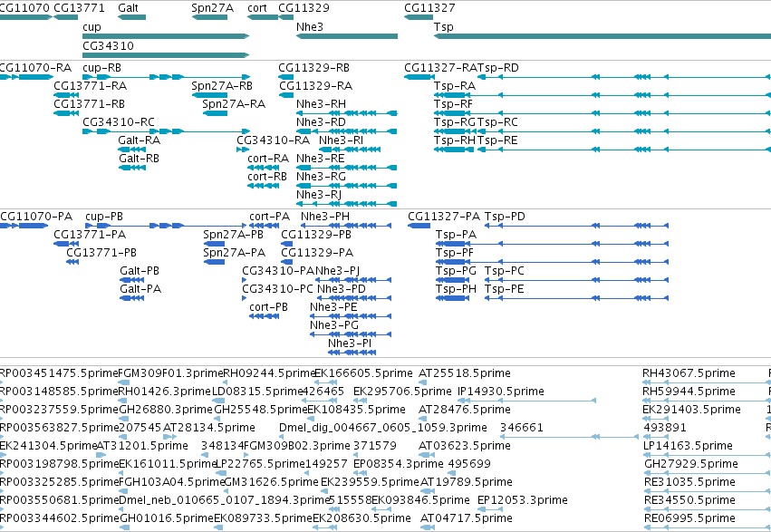The height and width of the screenshot is (532, 771).
Task: Click the CG11327-RA transcript label
Action: click(441, 68)
